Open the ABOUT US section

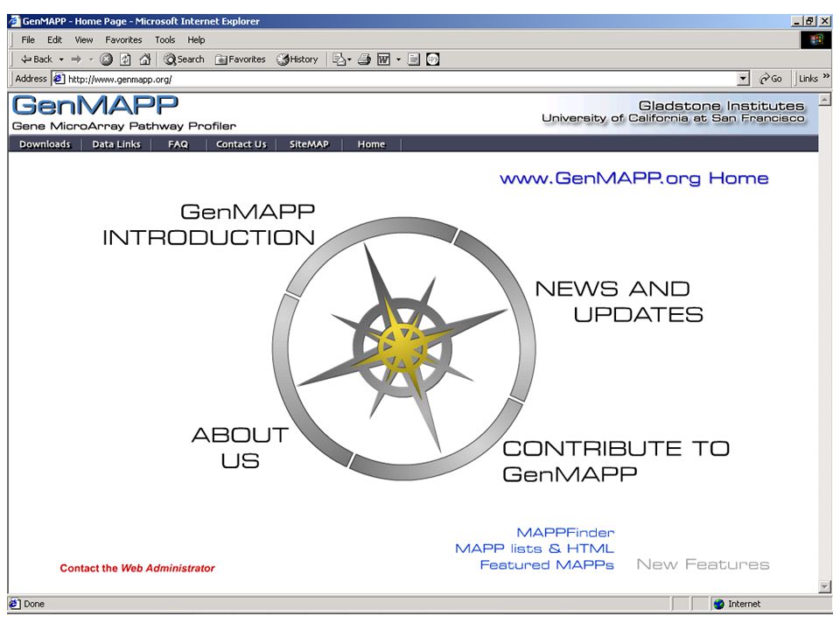point(240,448)
